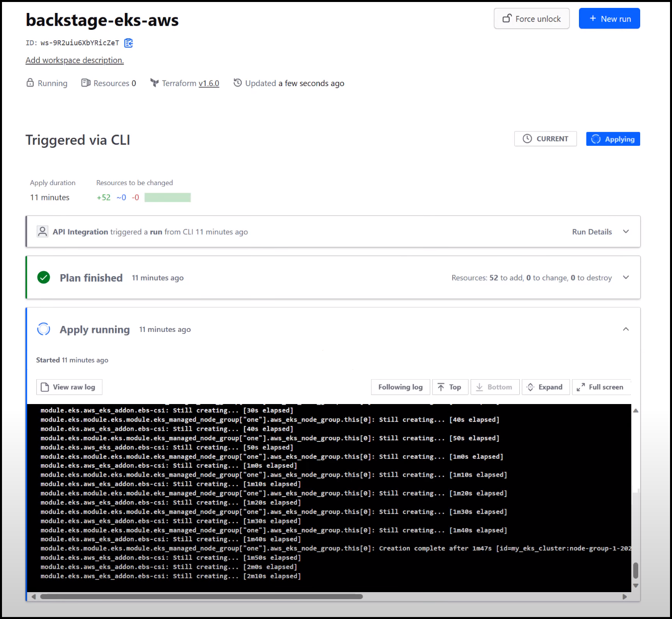Collapse the Apply running section
Screen dimensions: 672x619
click(626, 329)
